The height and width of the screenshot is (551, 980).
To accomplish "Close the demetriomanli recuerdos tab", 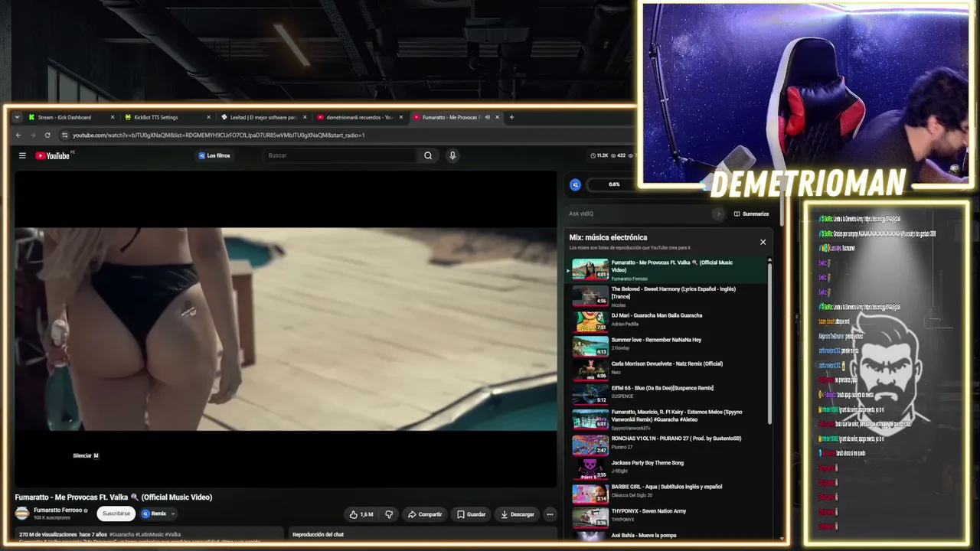I will pos(400,117).
